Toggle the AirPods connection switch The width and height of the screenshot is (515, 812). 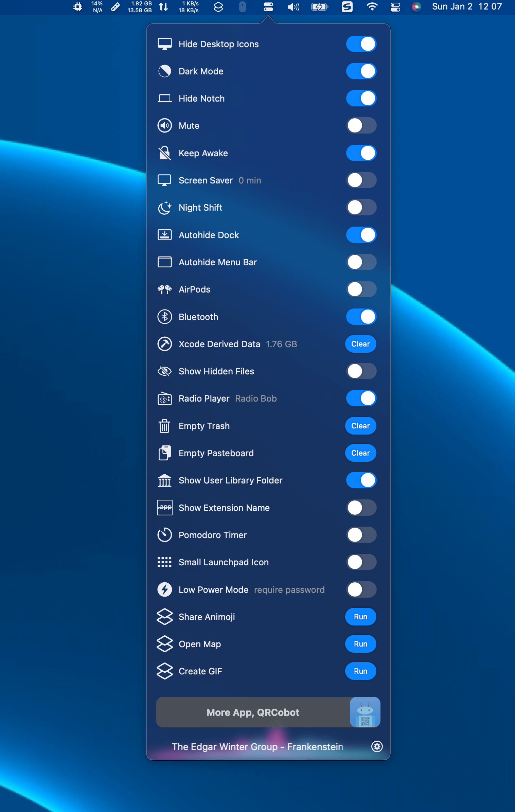coord(361,289)
